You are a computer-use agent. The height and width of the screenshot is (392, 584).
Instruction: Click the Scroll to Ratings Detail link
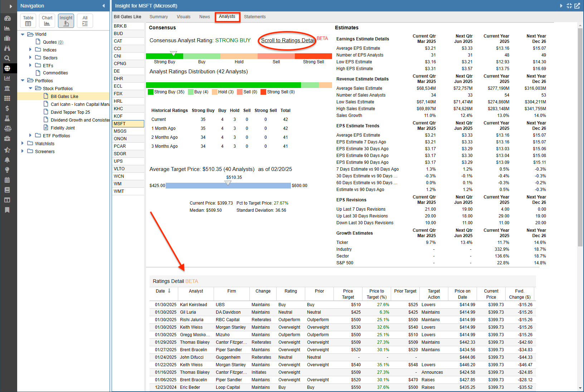(288, 40)
